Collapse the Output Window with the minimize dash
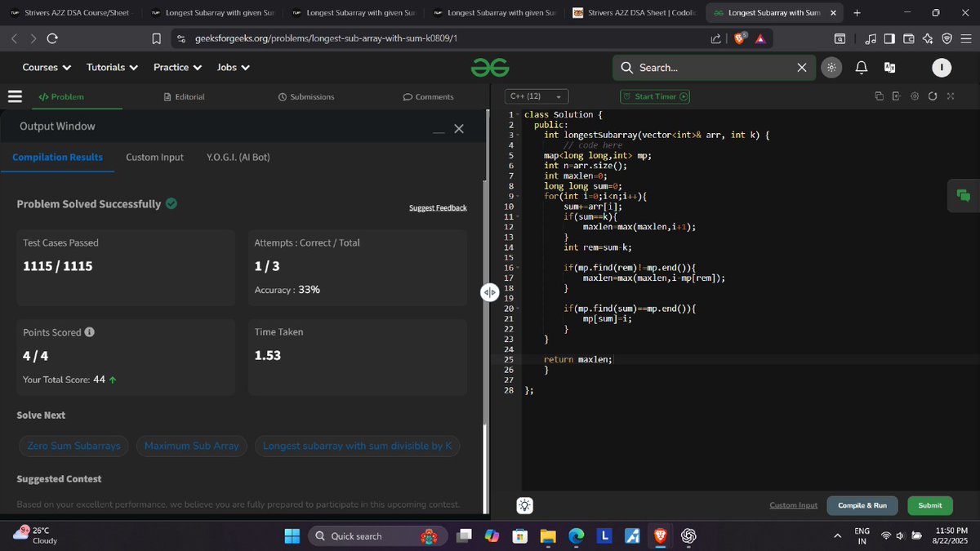 tap(438, 128)
